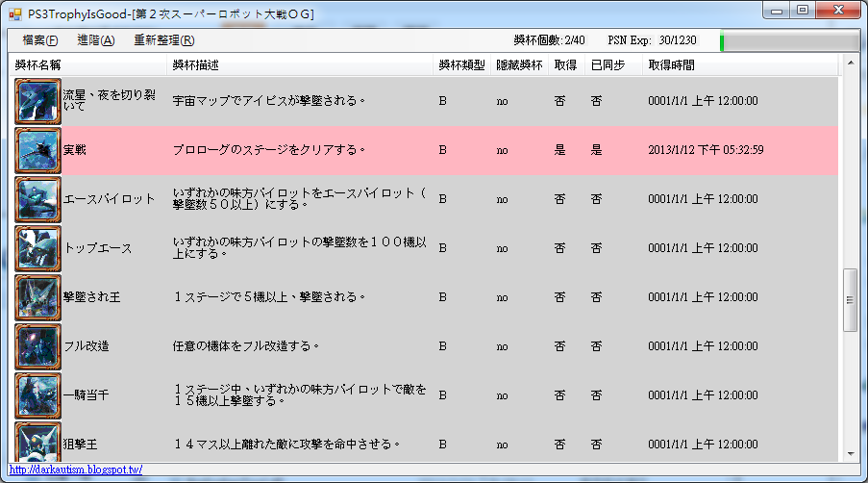Click 獎杯個數: 2/40 counter
The image size is (868, 483).
point(549,40)
